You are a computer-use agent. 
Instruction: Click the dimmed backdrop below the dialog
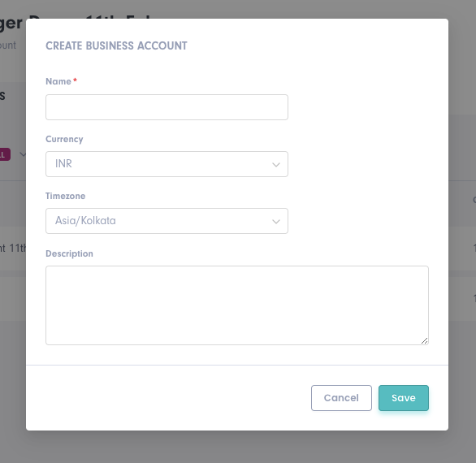238,448
